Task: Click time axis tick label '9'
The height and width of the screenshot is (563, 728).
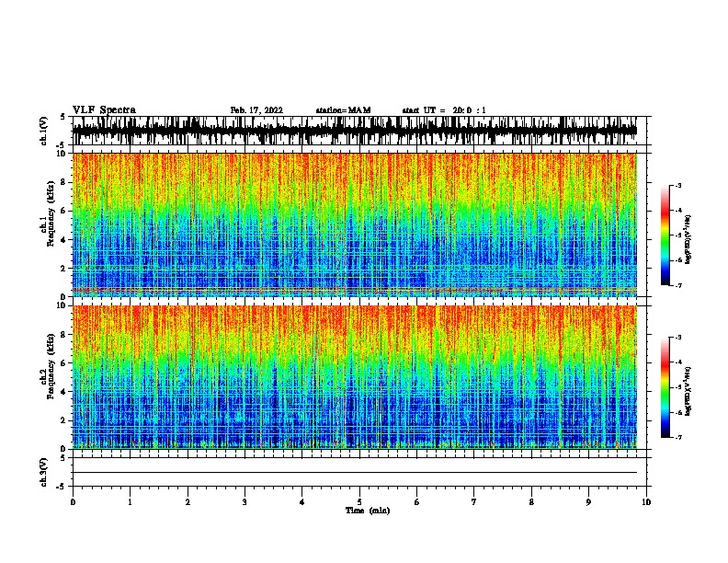Action: coord(588,502)
